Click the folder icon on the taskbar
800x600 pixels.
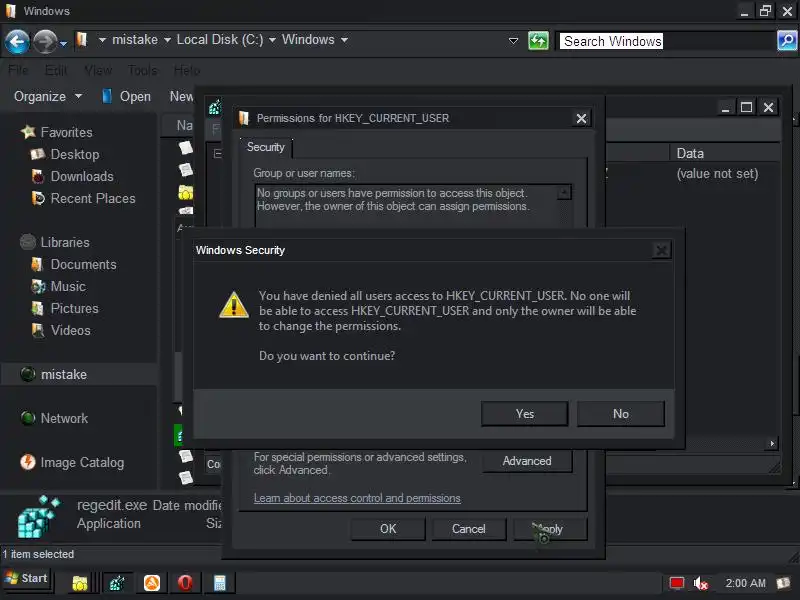point(80,583)
